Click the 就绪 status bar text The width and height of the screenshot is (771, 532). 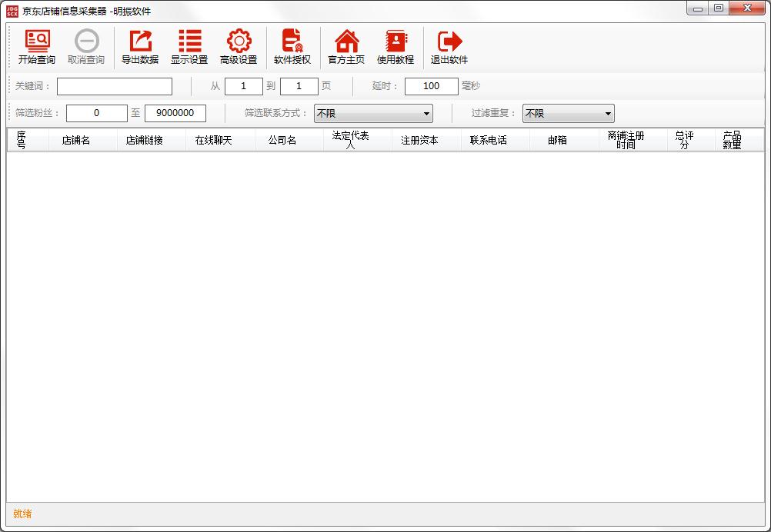pos(22,514)
